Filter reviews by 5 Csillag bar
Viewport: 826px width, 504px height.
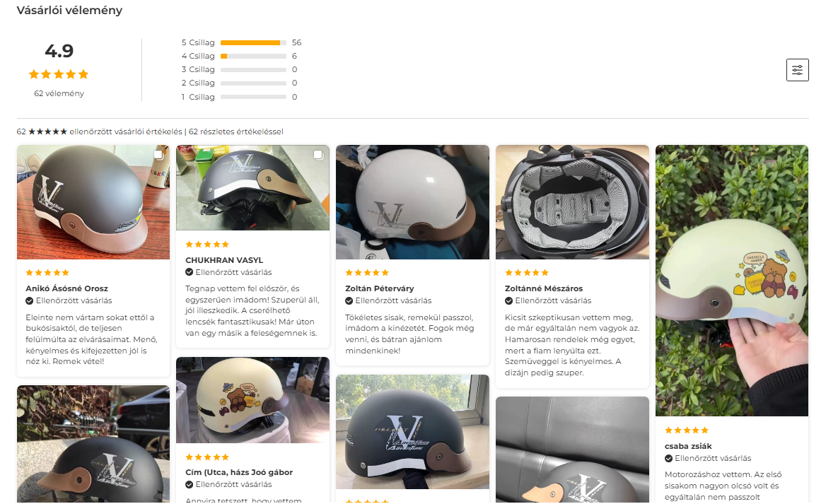point(253,42)
